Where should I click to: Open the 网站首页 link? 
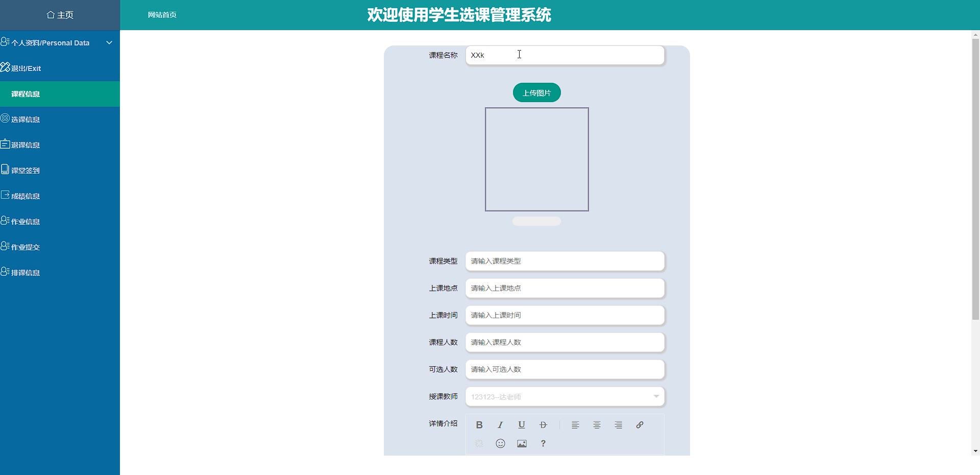click(162, 15)
